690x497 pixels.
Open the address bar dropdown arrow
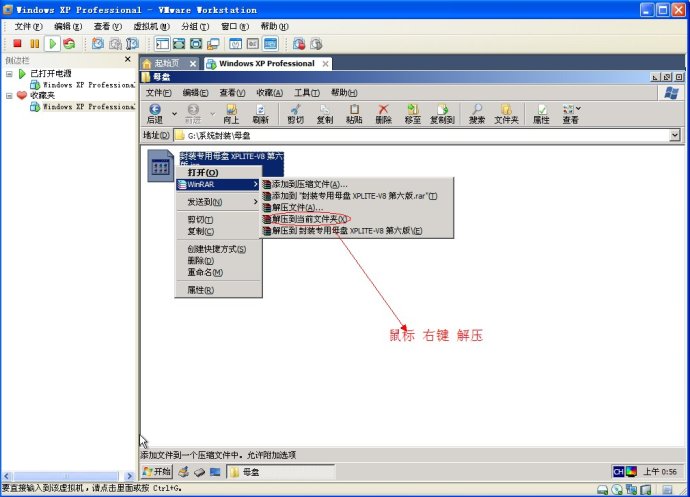click(x=675, y=135)
